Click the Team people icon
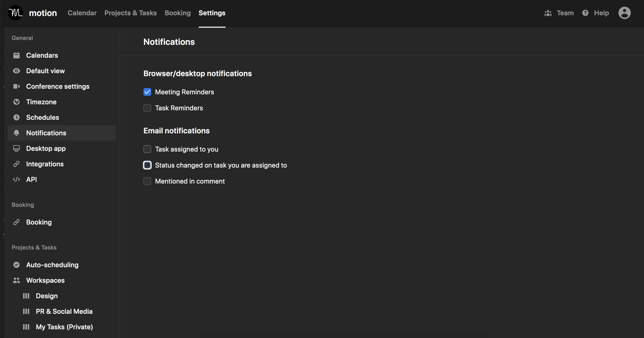This screenshot has width=644, height=338. click(548, 13)
